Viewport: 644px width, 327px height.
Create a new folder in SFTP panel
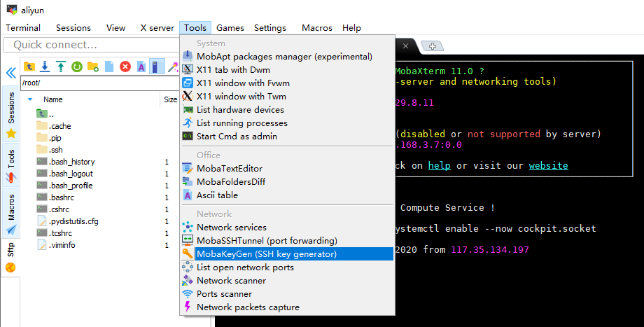click(x=92, y=67)
